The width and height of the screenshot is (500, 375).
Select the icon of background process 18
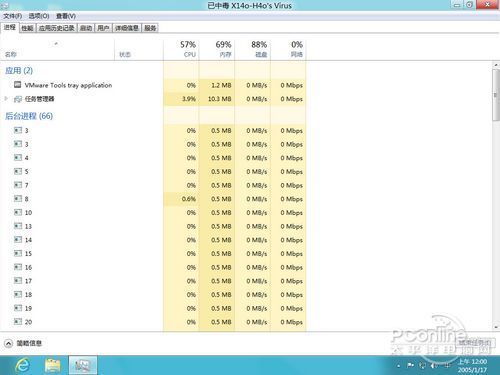pos(18,294)
